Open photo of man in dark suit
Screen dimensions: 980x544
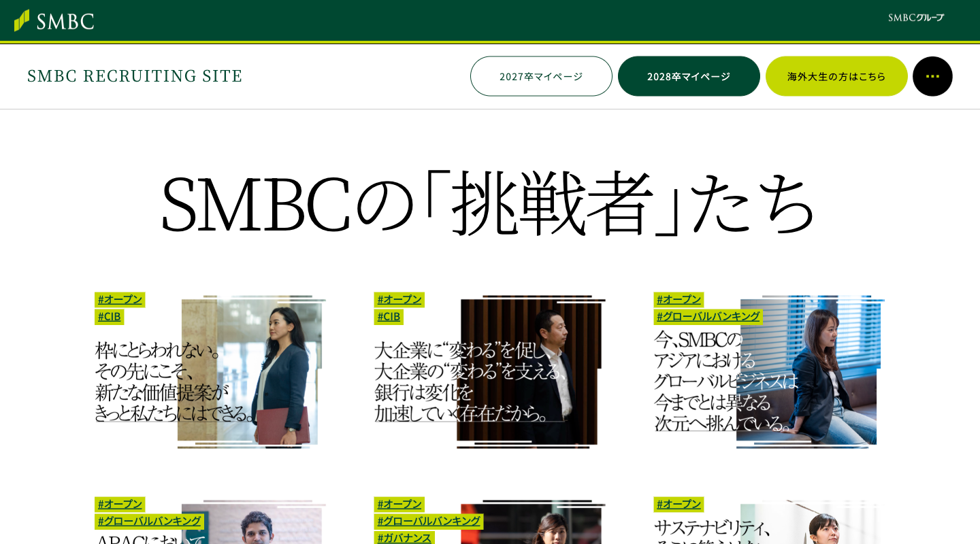coord(531,372)
